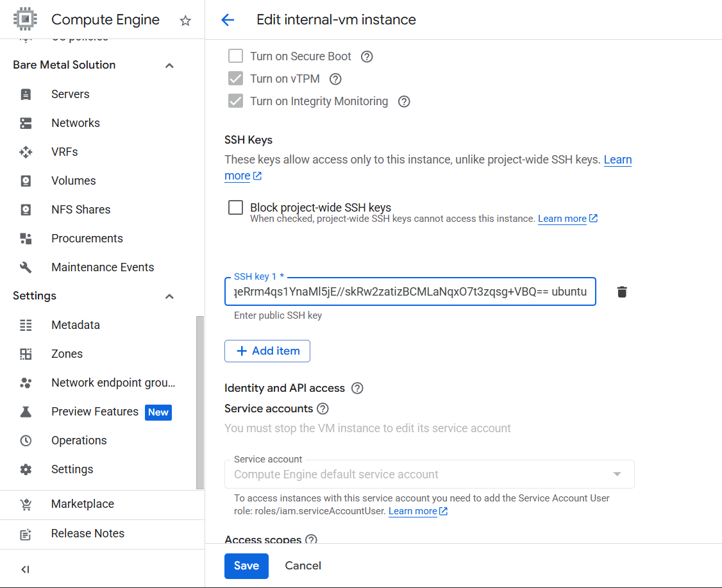Screen dimensions: 722x588
Task: Open the Service account dropdown
Action: [x=428, y=475]
